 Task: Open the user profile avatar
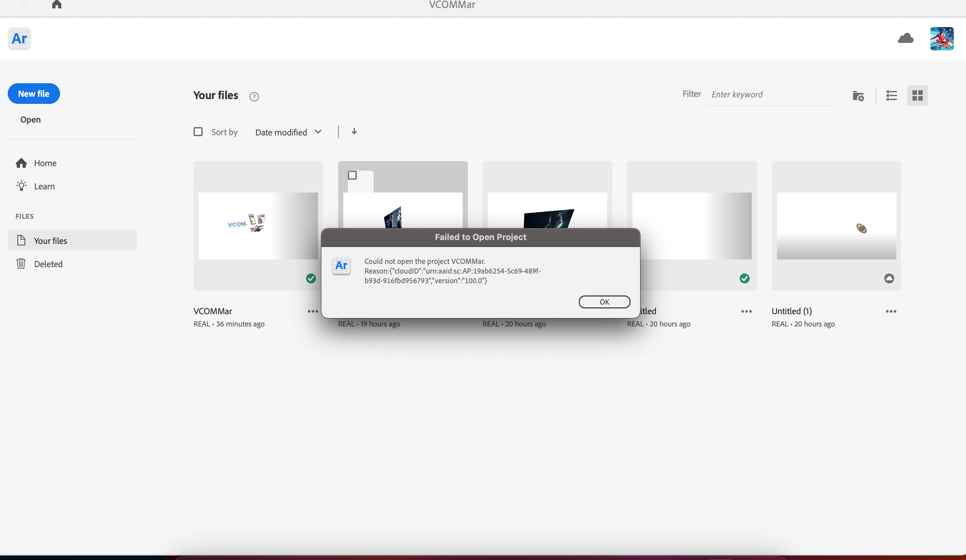941,38
